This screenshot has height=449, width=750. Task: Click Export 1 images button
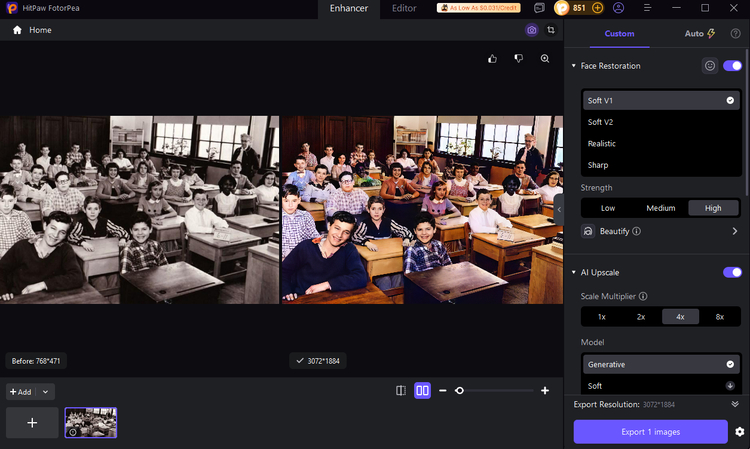click(x=651, y=432)
